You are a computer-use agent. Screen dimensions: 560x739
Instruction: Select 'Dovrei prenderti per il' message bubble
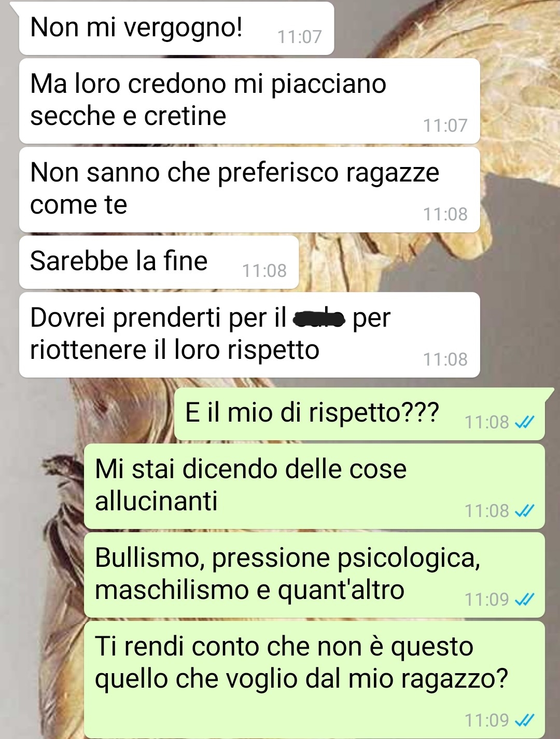pyautogui.click(x=249, y=334)
